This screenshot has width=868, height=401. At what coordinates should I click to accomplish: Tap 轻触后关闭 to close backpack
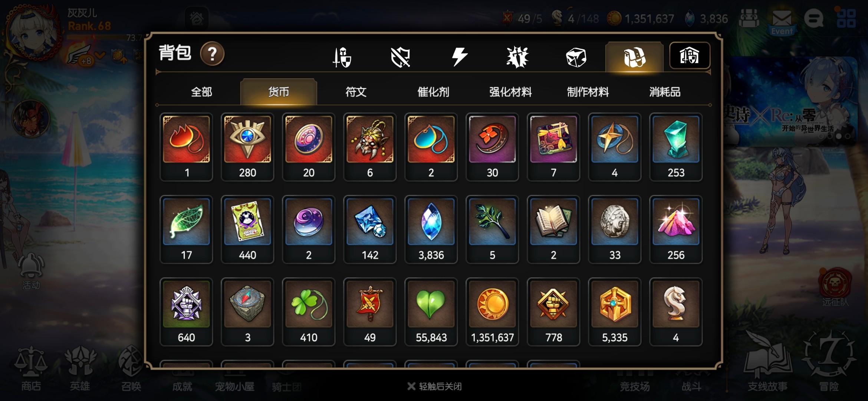coord(435,387)
